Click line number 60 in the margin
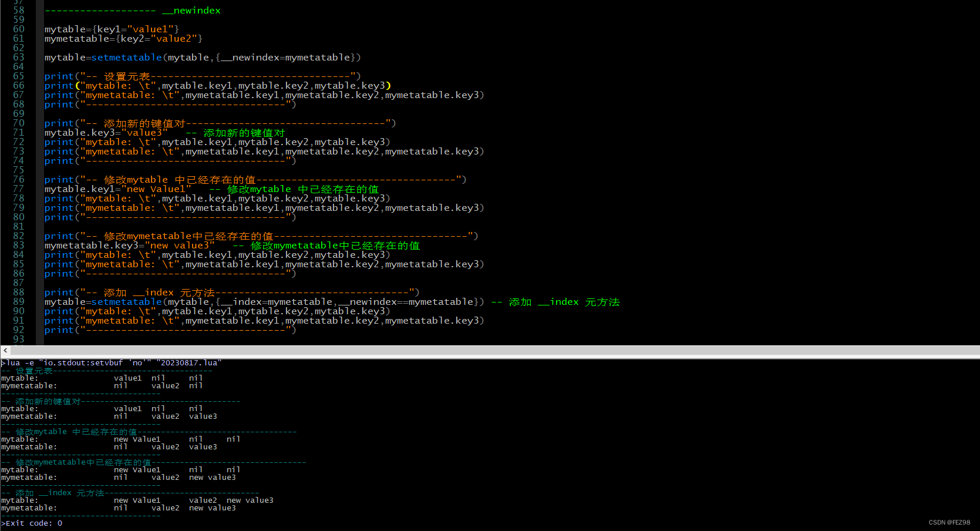980x531 pixels. point(19,29)
